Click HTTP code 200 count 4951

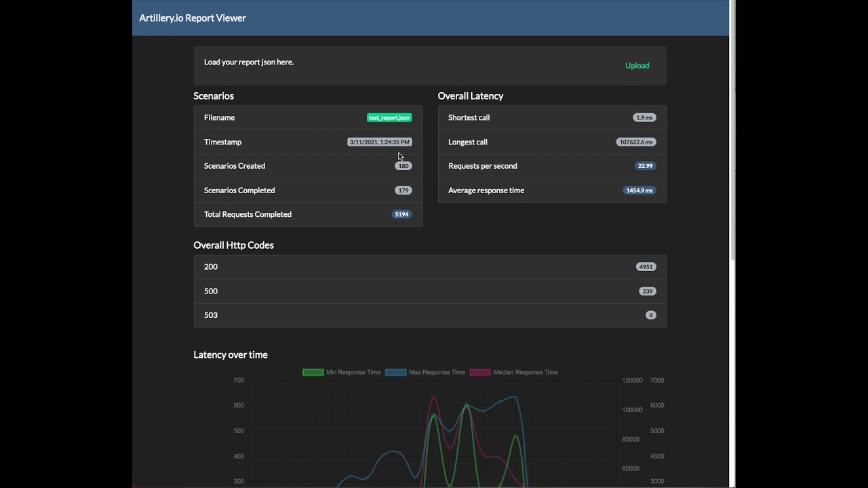646,267
